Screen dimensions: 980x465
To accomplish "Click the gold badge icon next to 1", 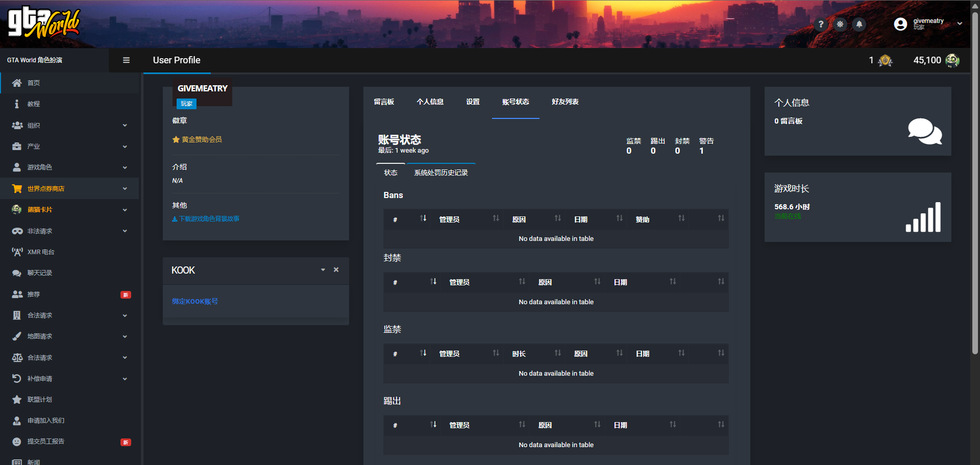I will [x=885, y=60].
